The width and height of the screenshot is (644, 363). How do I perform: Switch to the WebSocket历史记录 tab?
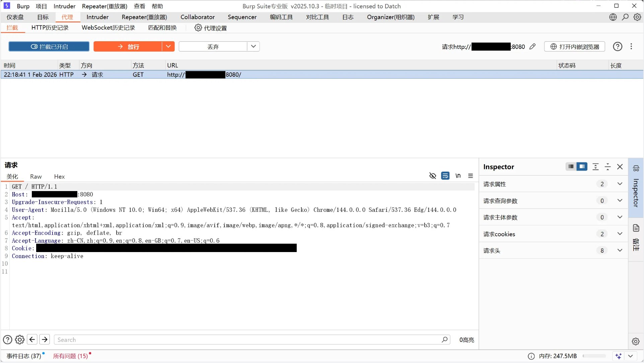[109, 28]
